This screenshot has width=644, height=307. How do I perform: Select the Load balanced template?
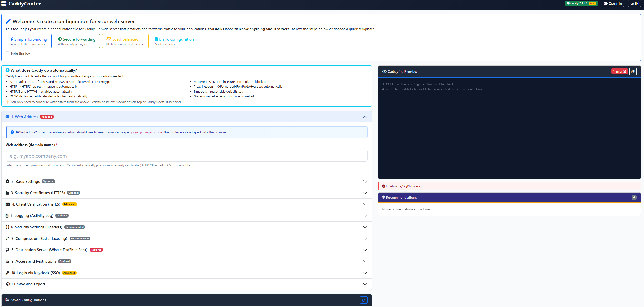pos(125,41)
